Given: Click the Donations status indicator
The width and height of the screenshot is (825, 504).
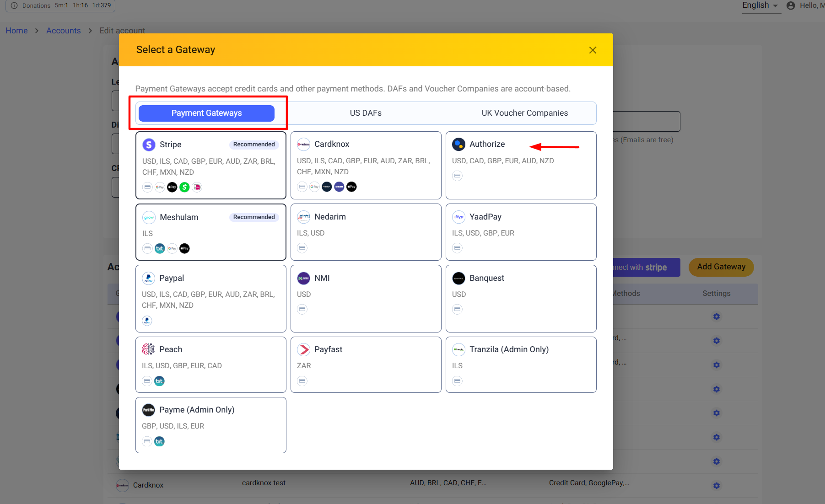Looking at the screenshot, I should tap(60, 5).
